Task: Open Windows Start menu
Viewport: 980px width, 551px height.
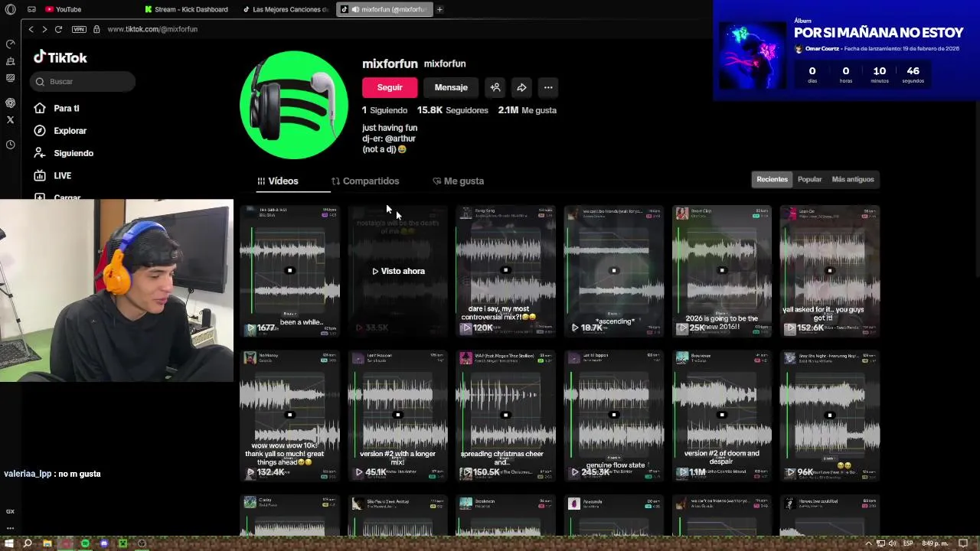Action: [8, 543]
